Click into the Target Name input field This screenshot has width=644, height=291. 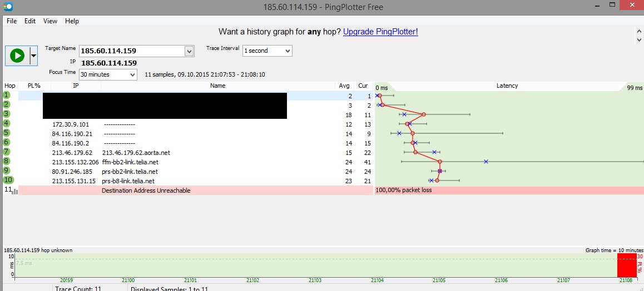point(131,51)
